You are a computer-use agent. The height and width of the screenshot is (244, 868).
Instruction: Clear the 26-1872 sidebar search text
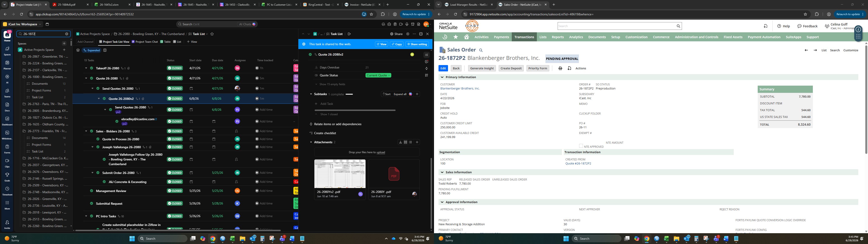pos(67,34)
